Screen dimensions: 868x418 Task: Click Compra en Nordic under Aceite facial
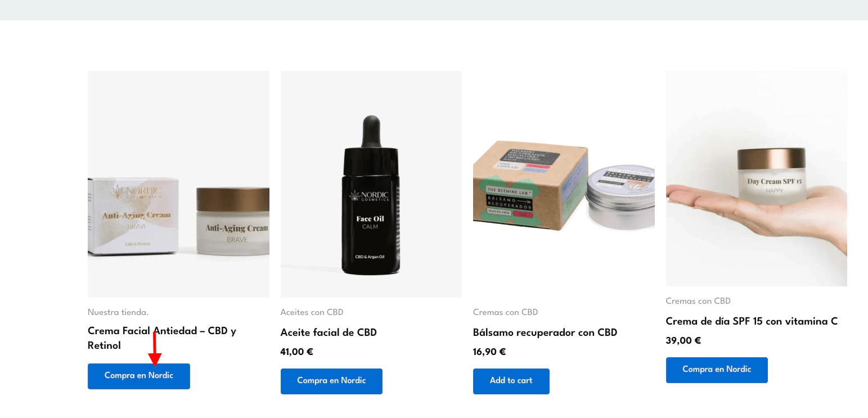331,381
